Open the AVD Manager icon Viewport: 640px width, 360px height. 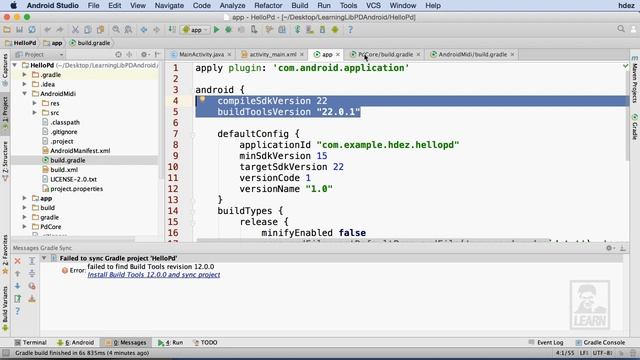[310, 29]
